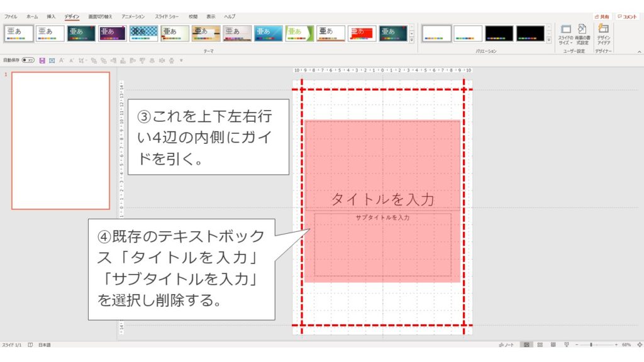Open the ノート notes button in status bar
This screenshot has height=362, width=644.
click(x=506, y=345)
